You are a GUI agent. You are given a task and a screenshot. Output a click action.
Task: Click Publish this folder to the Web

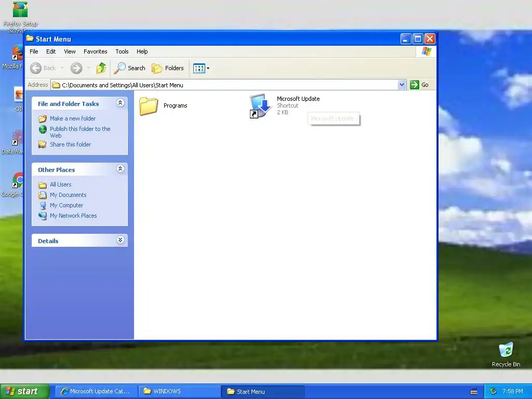[x=80, y=132]
